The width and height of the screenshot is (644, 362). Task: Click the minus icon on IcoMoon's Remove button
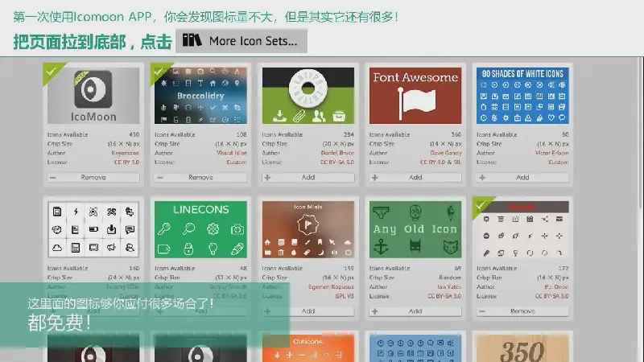point(52,178)
